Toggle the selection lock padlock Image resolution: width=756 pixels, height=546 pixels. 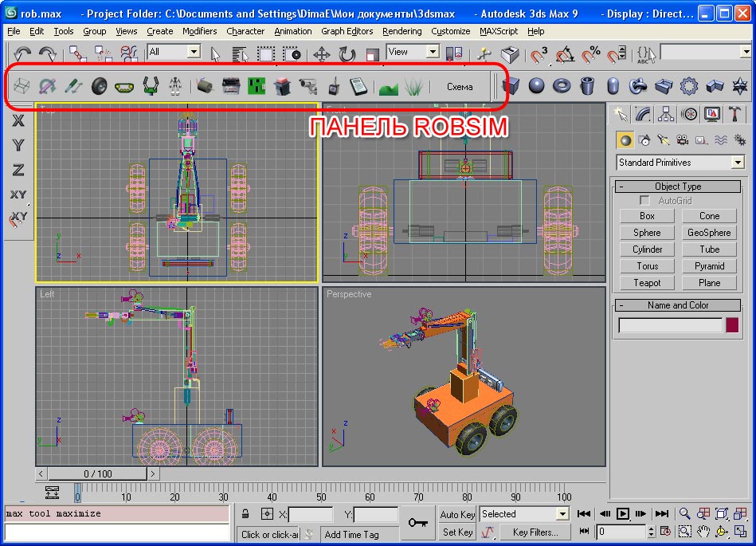[245, 514]
